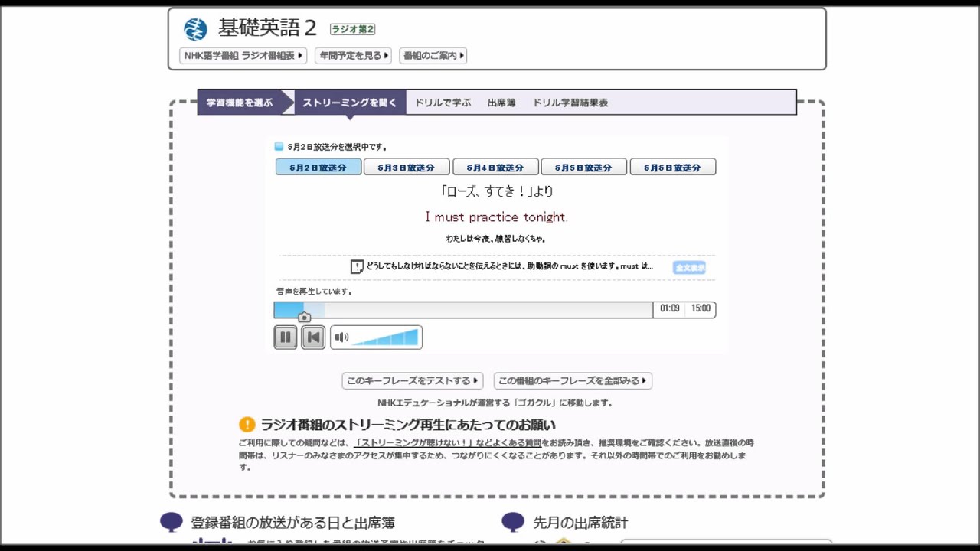Select the 6月6日放送分 broadcast tab
Viewport: 980px width, 551px height.
(672, 167)
